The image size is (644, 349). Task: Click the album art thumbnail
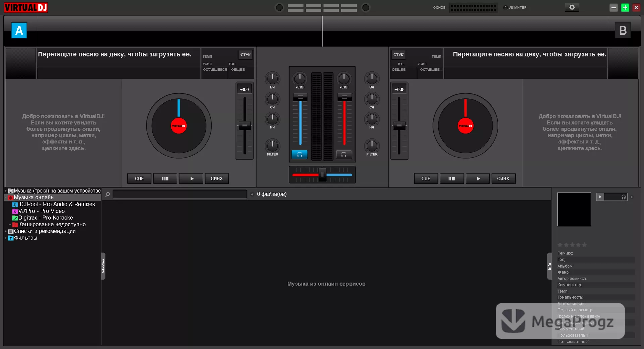coord(574,209)
